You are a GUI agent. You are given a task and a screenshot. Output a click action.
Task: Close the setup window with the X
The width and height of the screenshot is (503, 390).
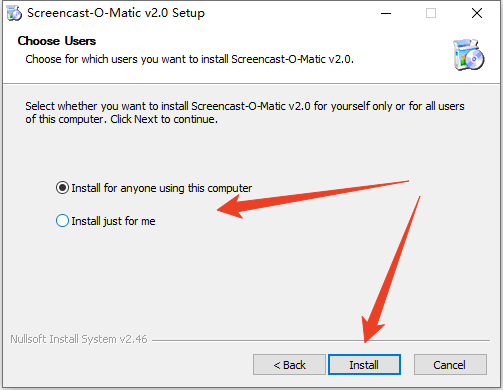click(x=477, y=13)
